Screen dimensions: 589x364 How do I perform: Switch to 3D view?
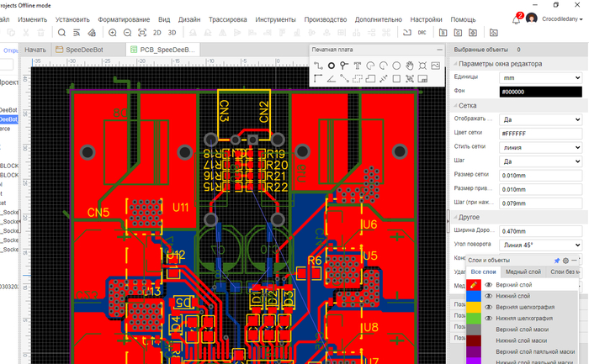(x=172, y=33)
